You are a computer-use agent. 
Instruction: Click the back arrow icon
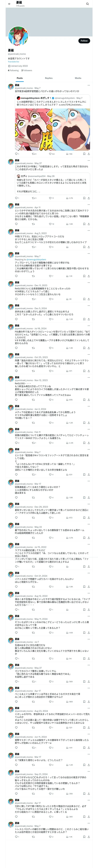pos(9,4)
